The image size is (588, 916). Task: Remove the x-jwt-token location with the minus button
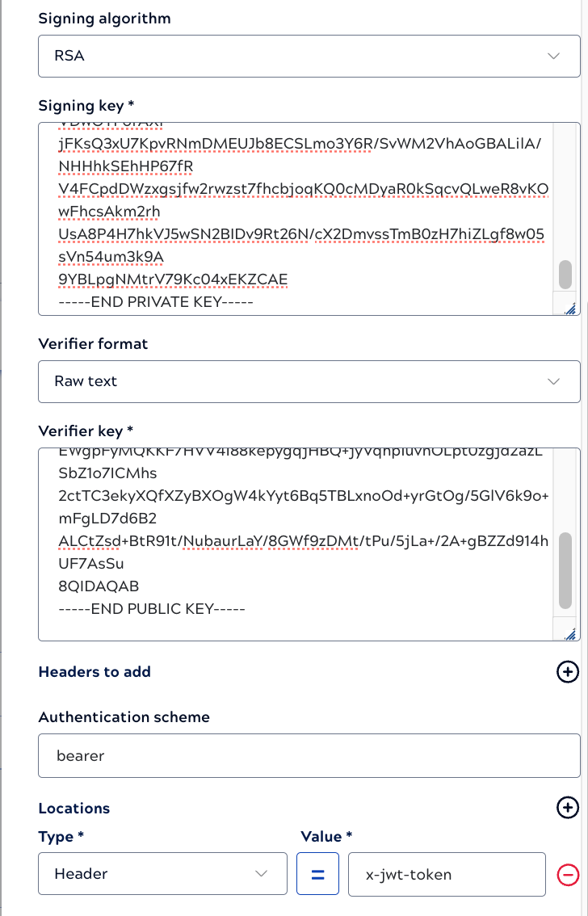[569, 873]
